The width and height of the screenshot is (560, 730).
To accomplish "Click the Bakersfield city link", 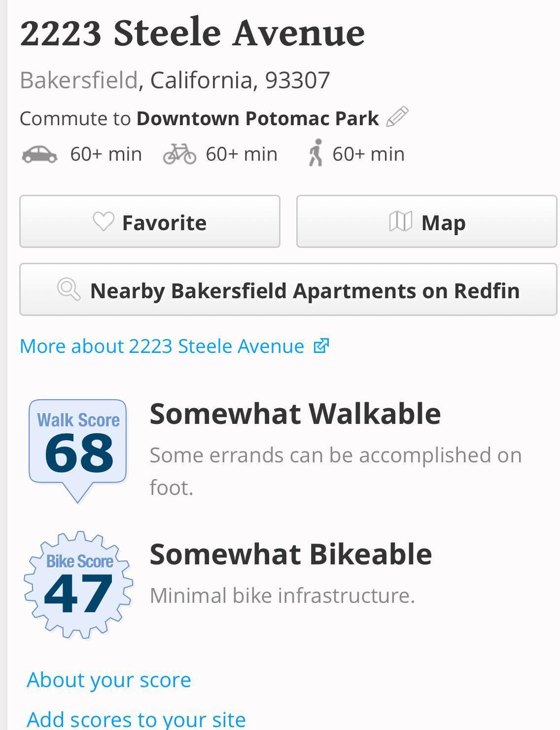I will coord(79,80).
